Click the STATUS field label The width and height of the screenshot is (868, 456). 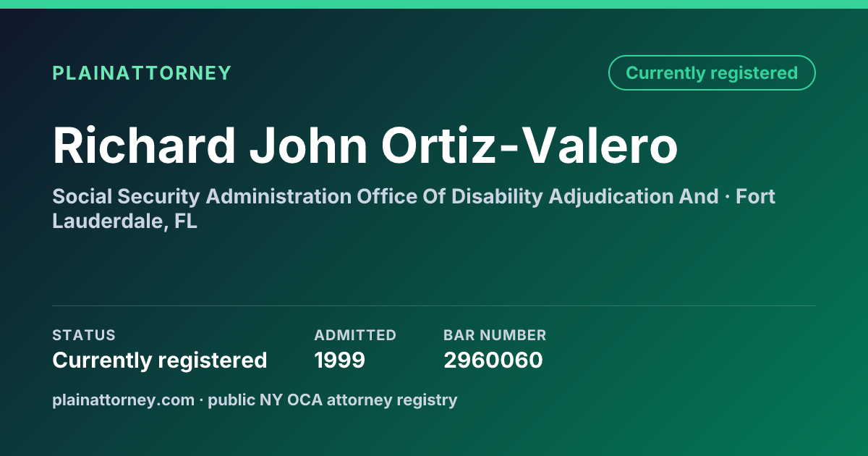(84, 335)
